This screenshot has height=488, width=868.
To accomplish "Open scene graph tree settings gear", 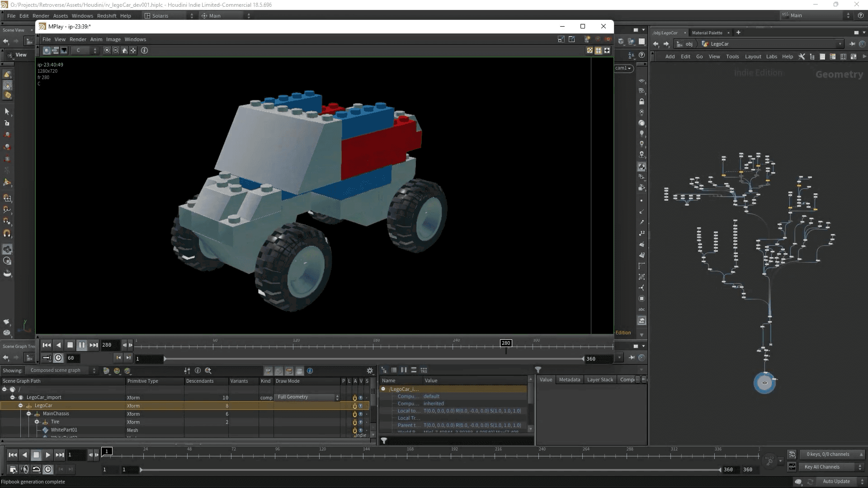I will 370,371.
